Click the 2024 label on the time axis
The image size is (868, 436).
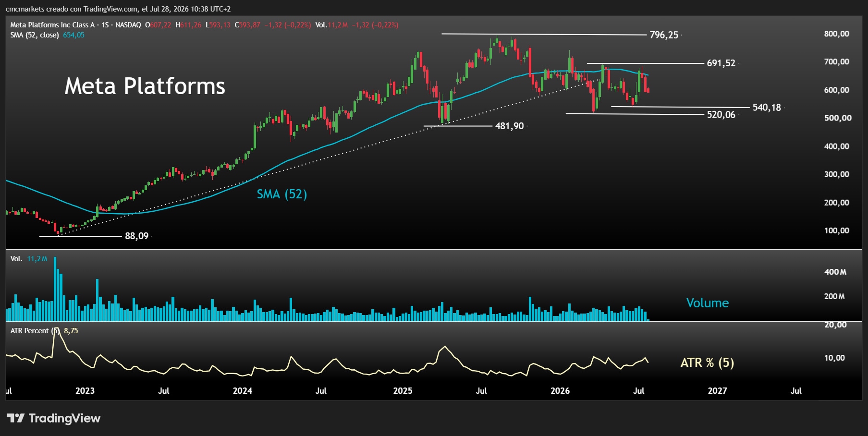pyautogui.click(x=243, y=391)
